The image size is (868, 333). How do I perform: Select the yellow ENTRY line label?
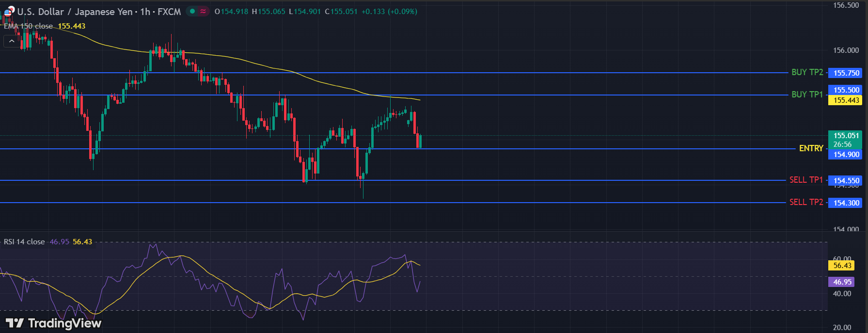811,148
